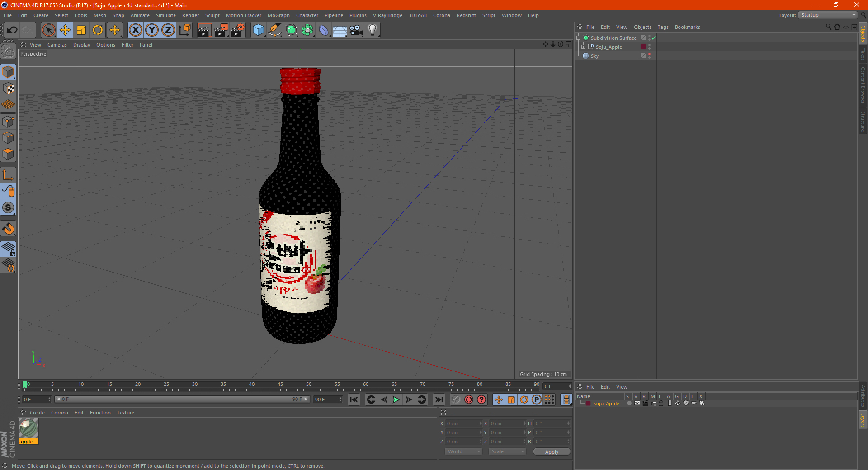Open Object Manager Tags menu
The height and width of the screenshot is (470, 868).
tap(663, 27)
